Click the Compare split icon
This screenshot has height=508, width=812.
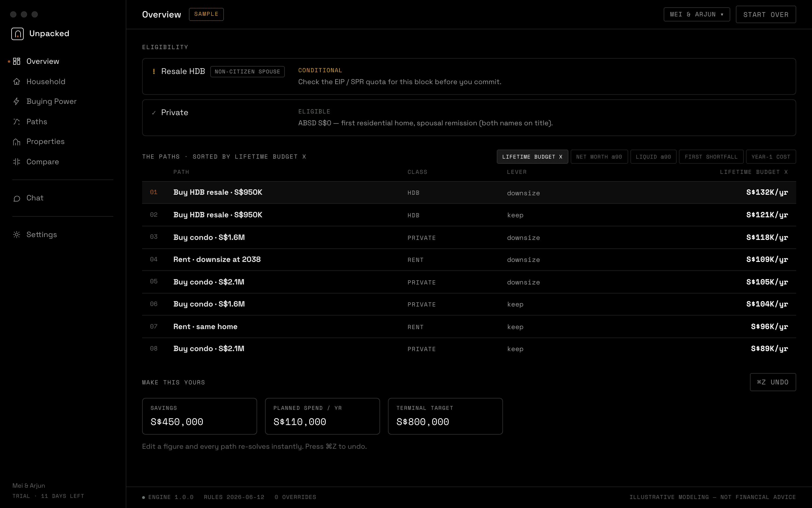click(17, 162)
